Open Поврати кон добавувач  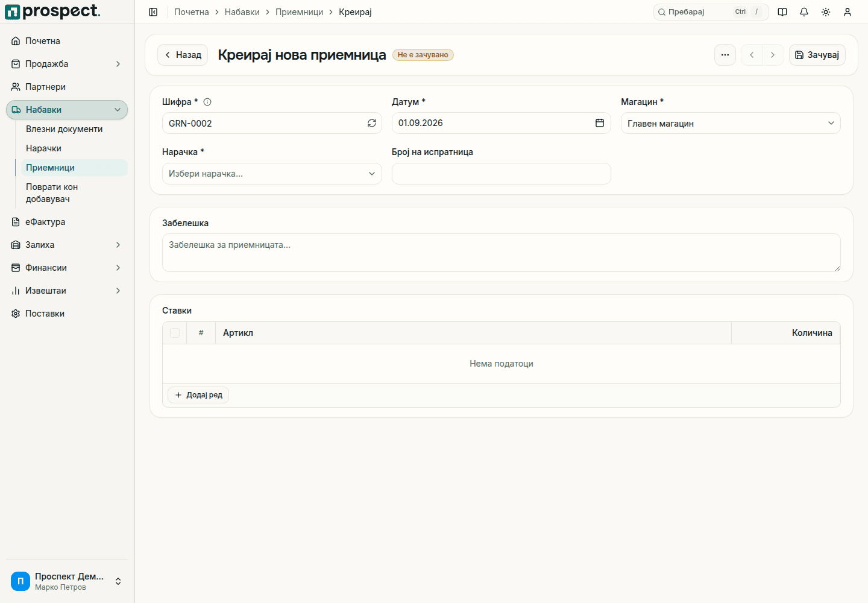(x=74, y=193)
